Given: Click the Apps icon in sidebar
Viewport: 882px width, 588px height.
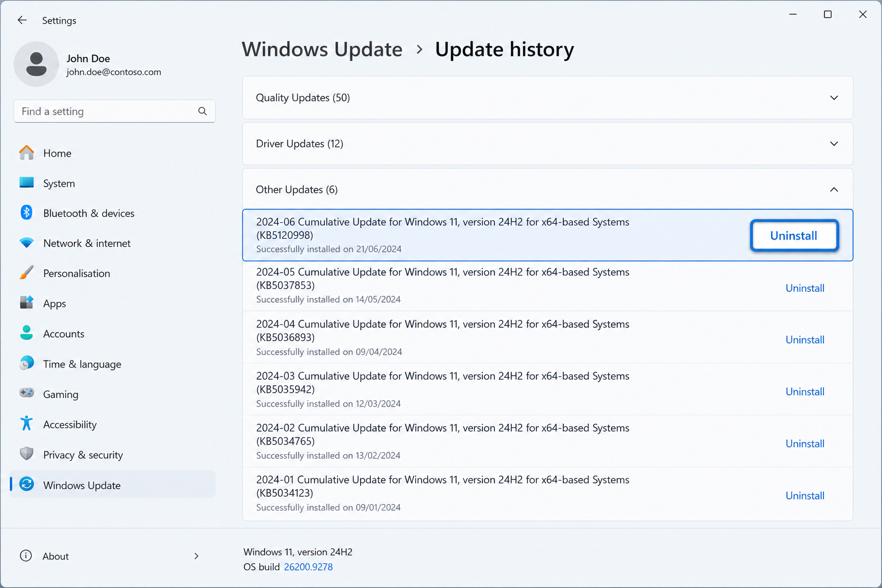Looking at the screenshot, I should 26,303.
